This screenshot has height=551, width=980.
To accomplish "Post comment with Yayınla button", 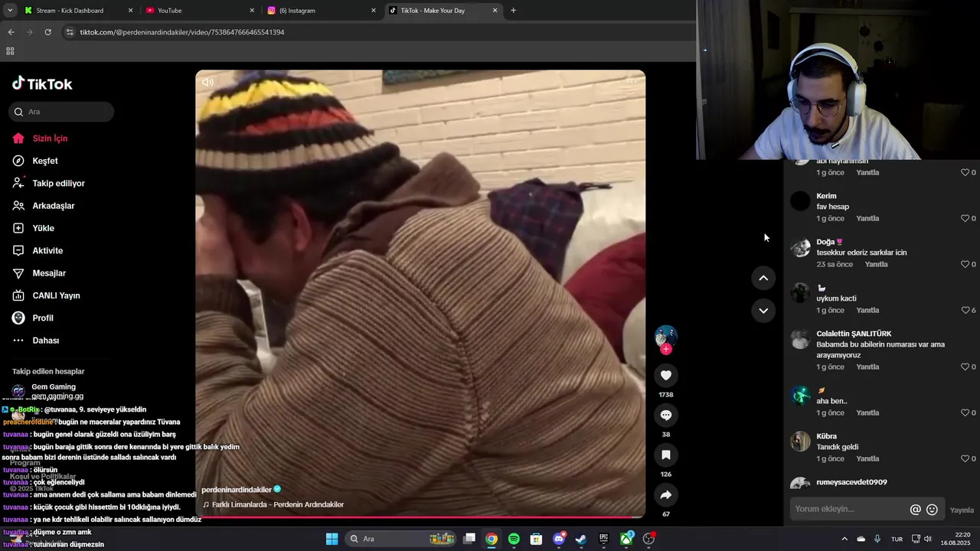I will (962, 510).
